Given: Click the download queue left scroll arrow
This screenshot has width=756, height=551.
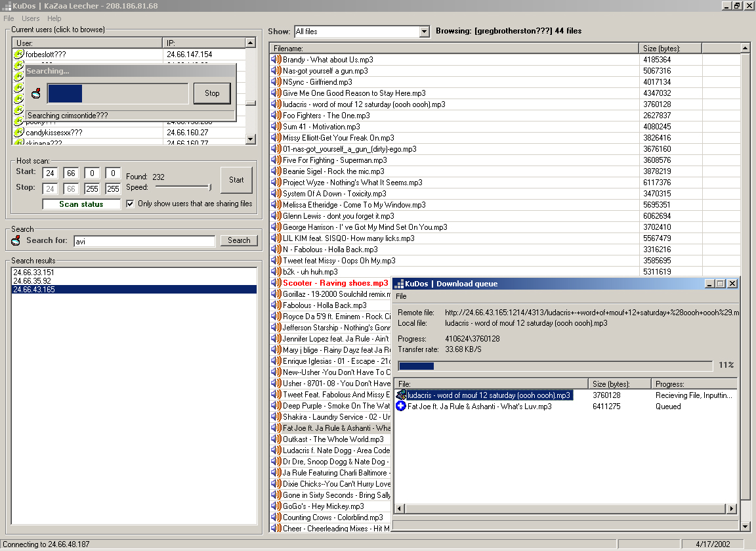Looking at the screenshot, I should (x=400, y=508).
